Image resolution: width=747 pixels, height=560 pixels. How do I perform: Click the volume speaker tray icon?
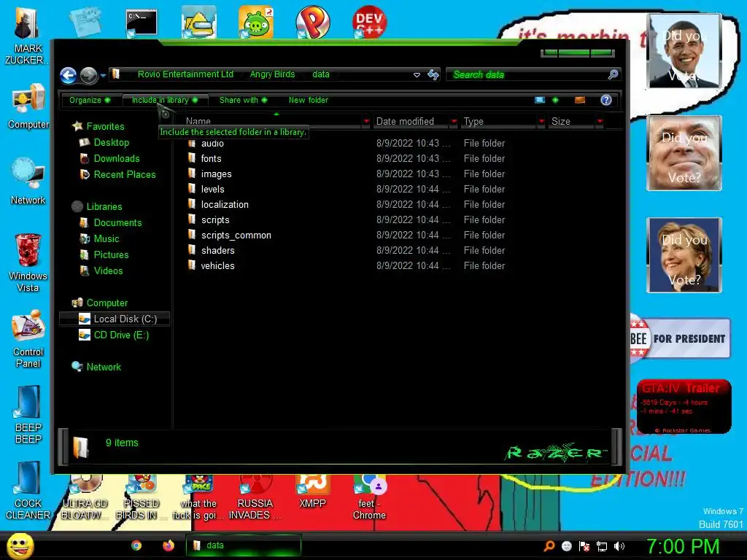coord(619,546)
